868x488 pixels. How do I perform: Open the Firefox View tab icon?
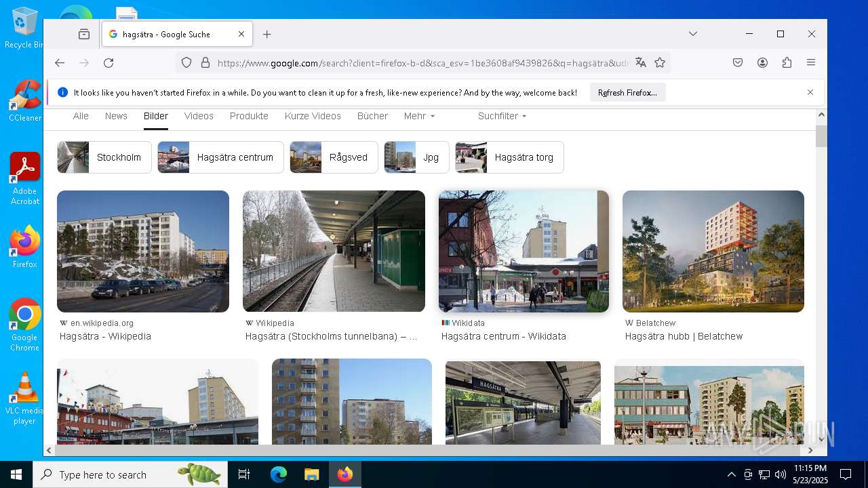tap(84, 34)
